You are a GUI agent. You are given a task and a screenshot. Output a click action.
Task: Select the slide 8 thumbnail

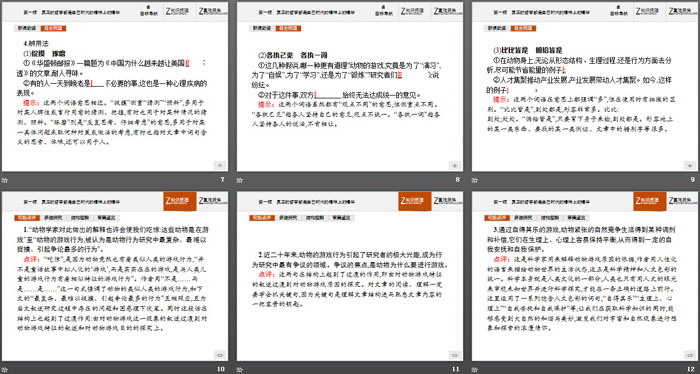350,87
